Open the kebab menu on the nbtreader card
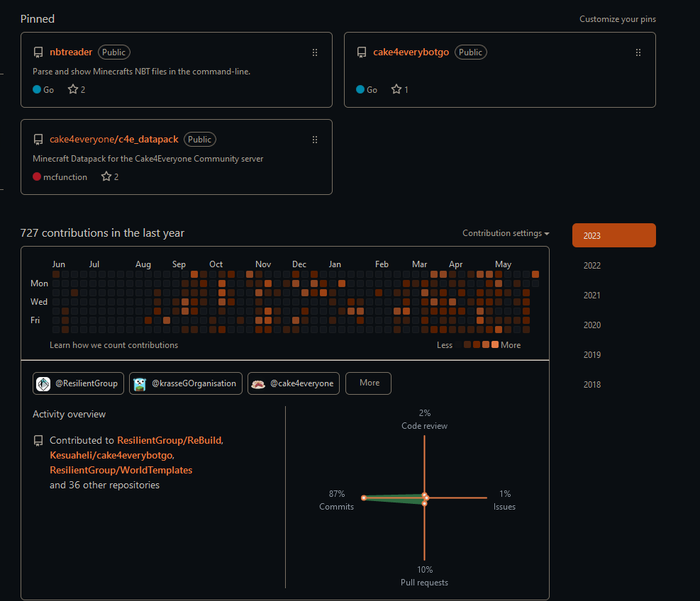The width and height of the screenshot is (700, 601). tap(315, 52)
